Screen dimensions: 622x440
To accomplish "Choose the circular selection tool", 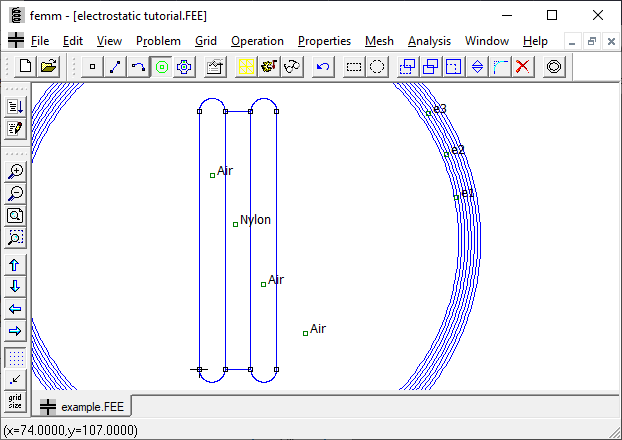I will [x=377, y=67].
